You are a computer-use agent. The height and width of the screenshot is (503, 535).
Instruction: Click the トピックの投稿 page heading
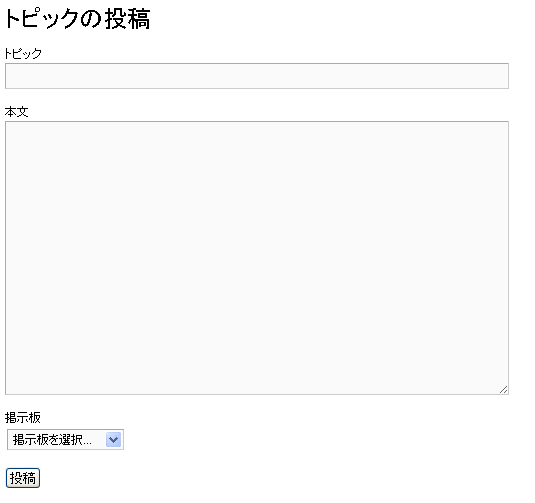point(77,18)
